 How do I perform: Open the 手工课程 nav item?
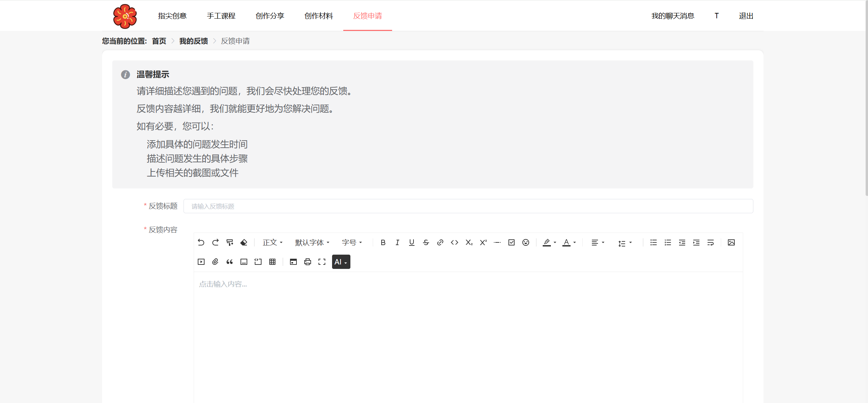[x=221, y=16]
